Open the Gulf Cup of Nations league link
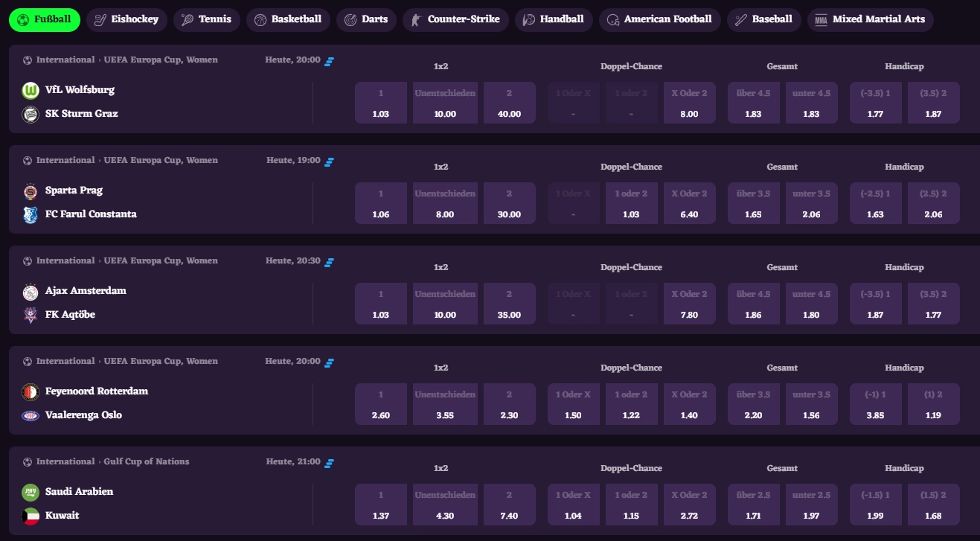Screen dimensions: 980x541 click(x=147, y=462)
